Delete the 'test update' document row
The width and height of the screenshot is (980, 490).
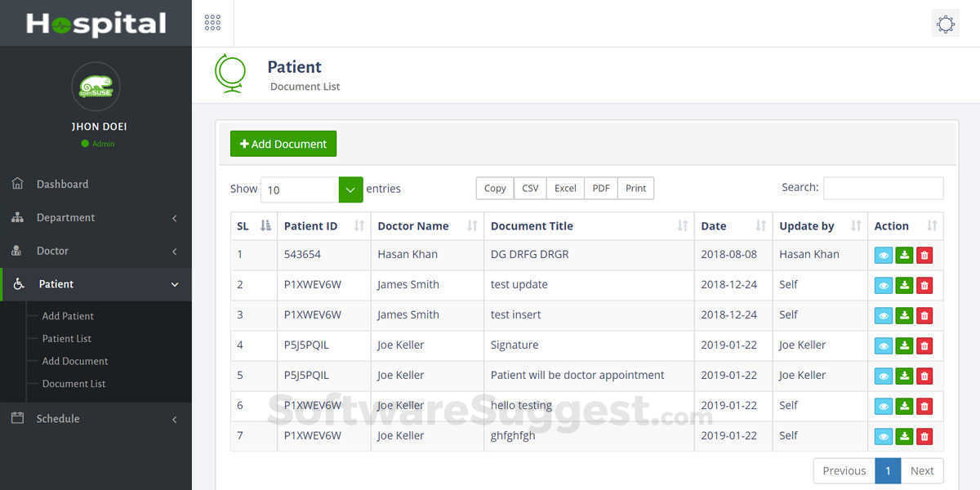coord(924,286)
